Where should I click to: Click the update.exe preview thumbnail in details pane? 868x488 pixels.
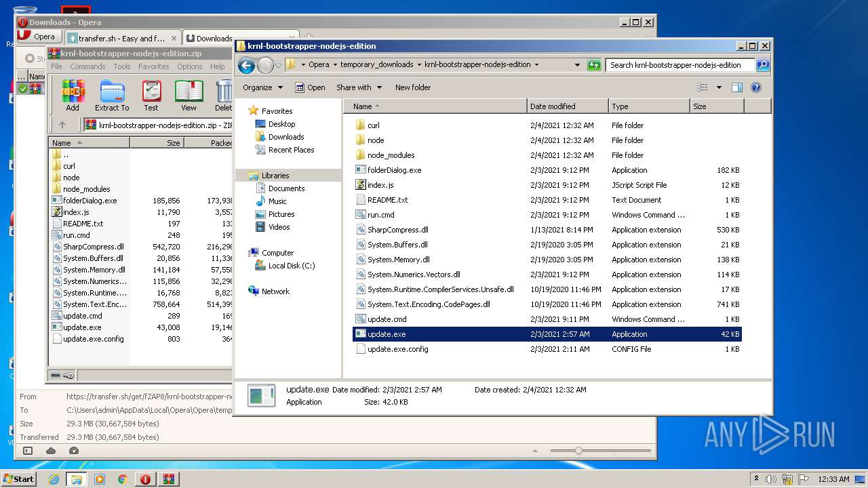262,396
